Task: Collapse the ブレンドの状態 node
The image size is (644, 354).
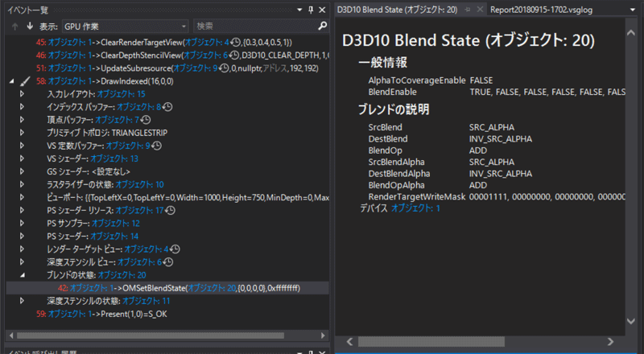Action: click(23, 275)
